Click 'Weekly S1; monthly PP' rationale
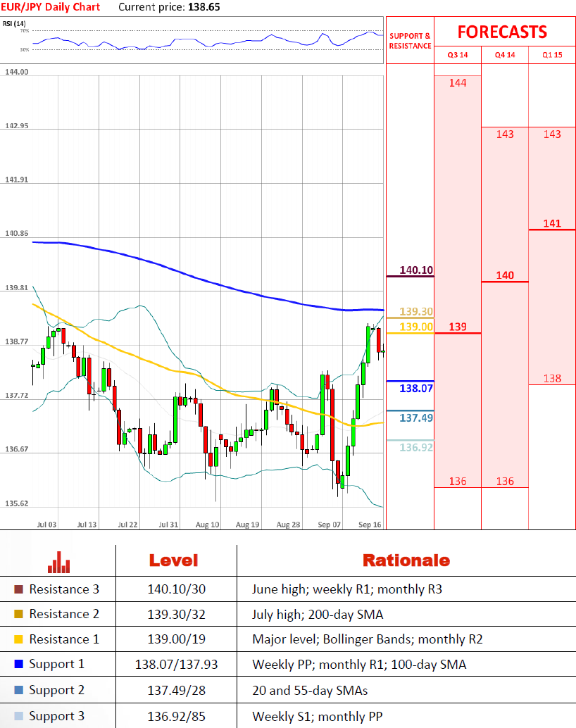 pyautogui.click(x=318, y=717)
